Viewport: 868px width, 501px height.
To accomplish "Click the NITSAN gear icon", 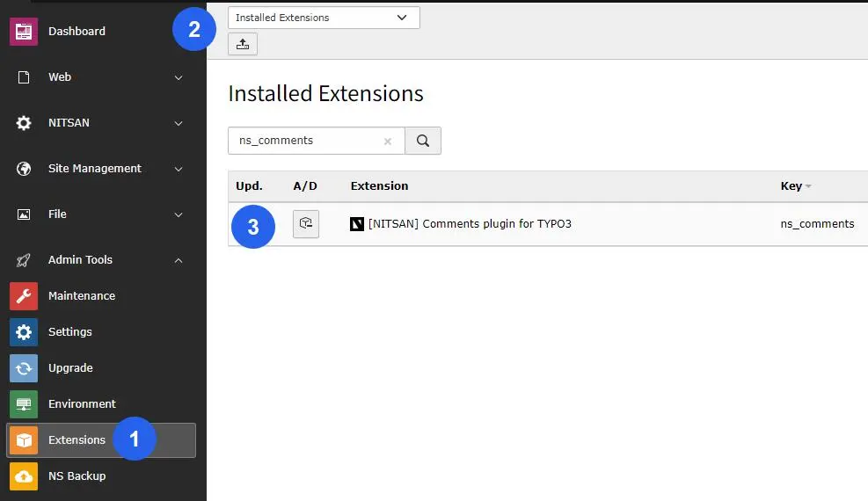I will (24, 123).
